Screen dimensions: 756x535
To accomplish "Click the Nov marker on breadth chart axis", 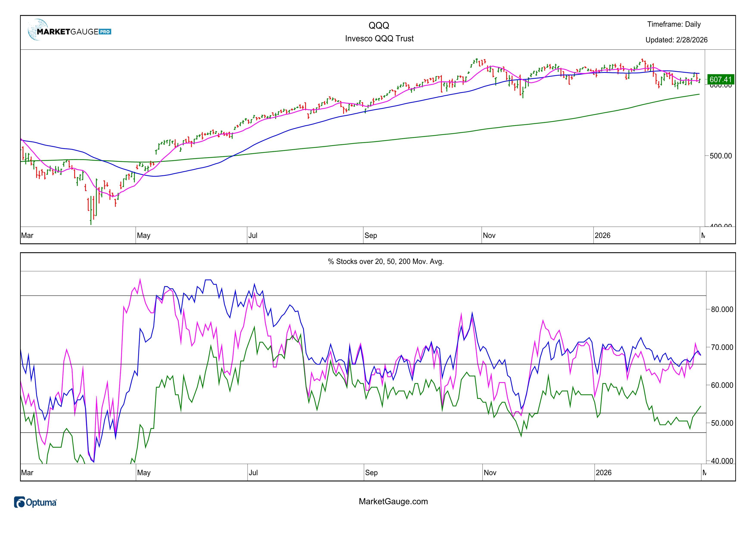I will tap(490, 473).
